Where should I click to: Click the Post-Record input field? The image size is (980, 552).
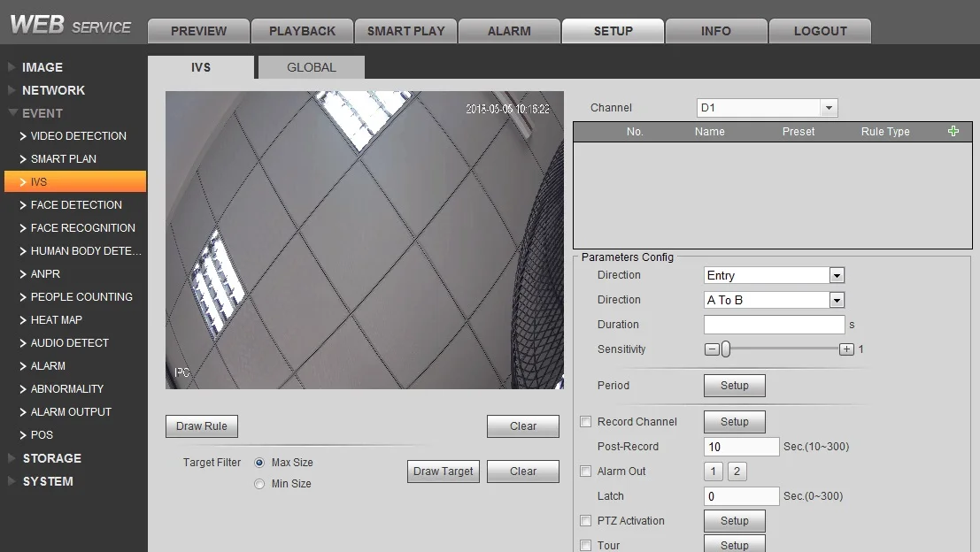tap(741, 447)
